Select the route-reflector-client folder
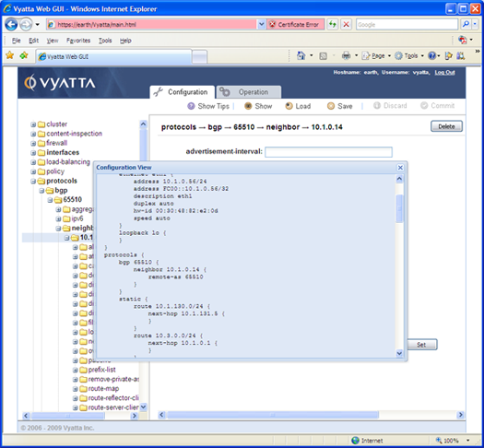484x448 pixels. pyautogui.click(x=109, y=398)
